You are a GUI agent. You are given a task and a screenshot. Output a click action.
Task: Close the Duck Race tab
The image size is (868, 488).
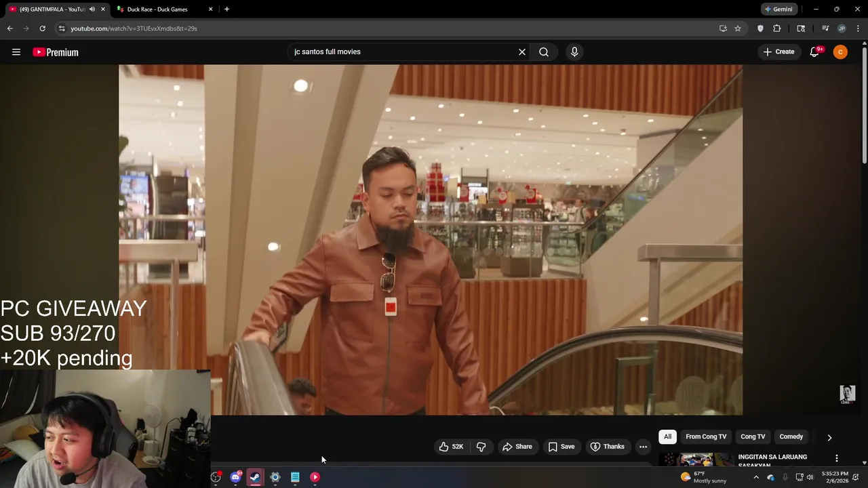point(210,9)
